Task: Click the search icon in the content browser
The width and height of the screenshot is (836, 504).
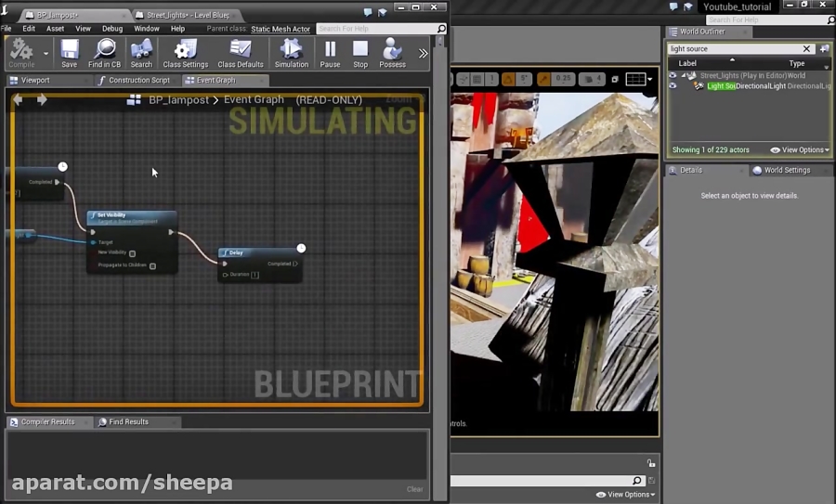Action: (x=637, y=481)
